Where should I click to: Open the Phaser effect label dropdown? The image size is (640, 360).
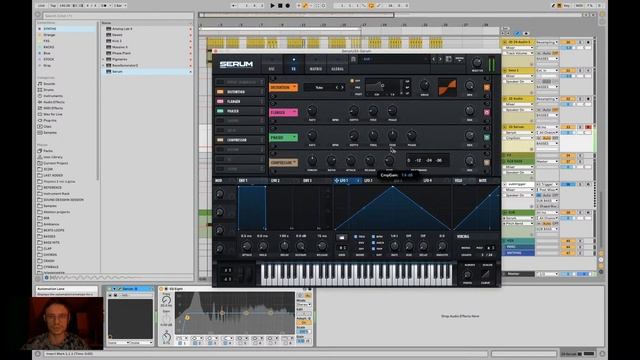283,138
